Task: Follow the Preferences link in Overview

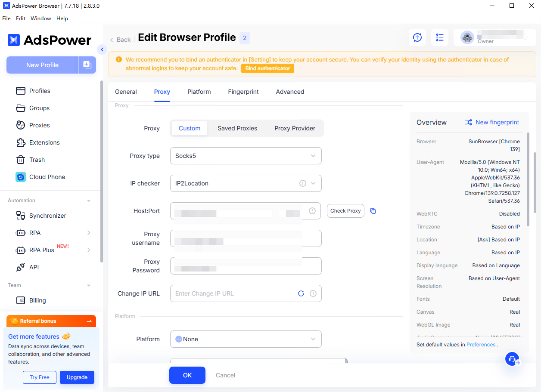Action: (x=481, y=345)
